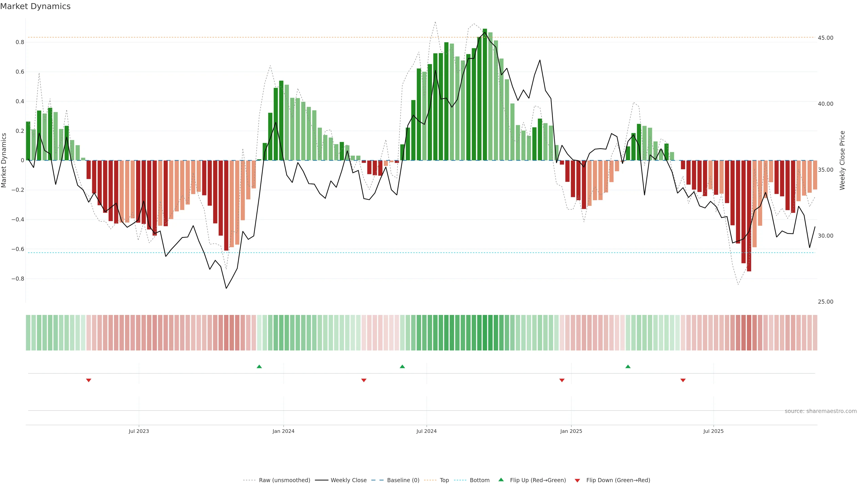Click the Market Dynamics chart title
Viewport: 868px width, 488px height.
[x=35, y=6]
